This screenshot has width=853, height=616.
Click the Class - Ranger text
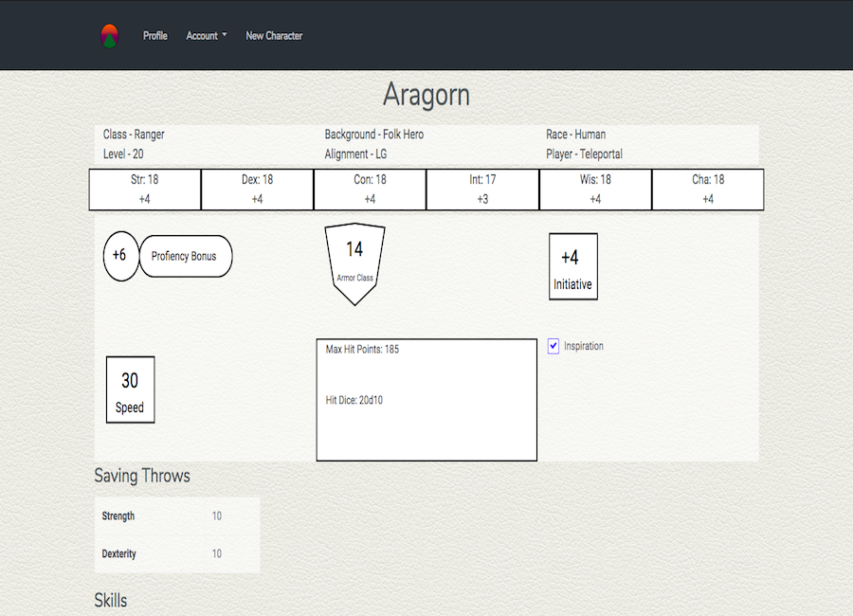pos(134,135)
